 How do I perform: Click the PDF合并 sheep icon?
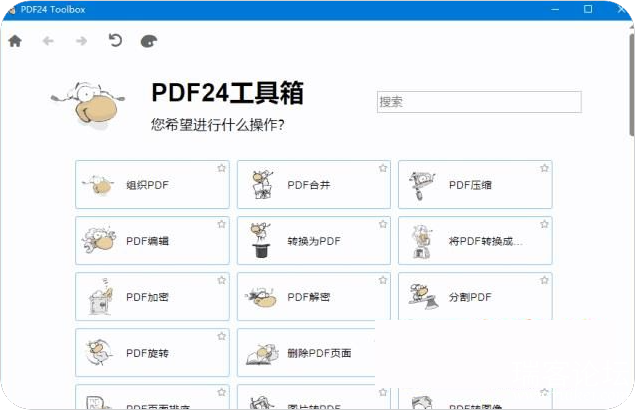click(x=262, y=185)
